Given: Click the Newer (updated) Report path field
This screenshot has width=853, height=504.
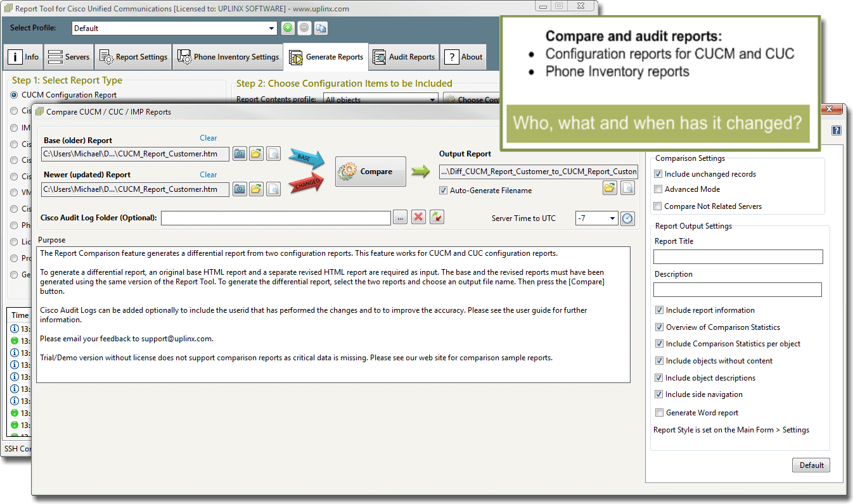Looking at the screenshot, I should (x=136, y=189).
